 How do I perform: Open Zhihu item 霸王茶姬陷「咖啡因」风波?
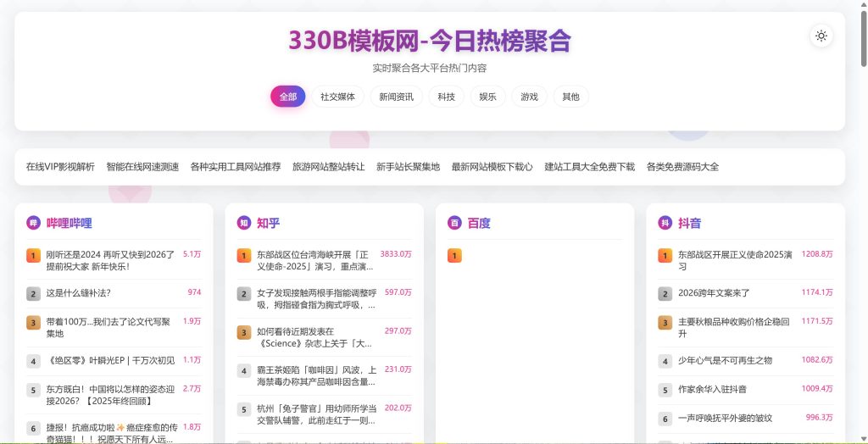317,375
